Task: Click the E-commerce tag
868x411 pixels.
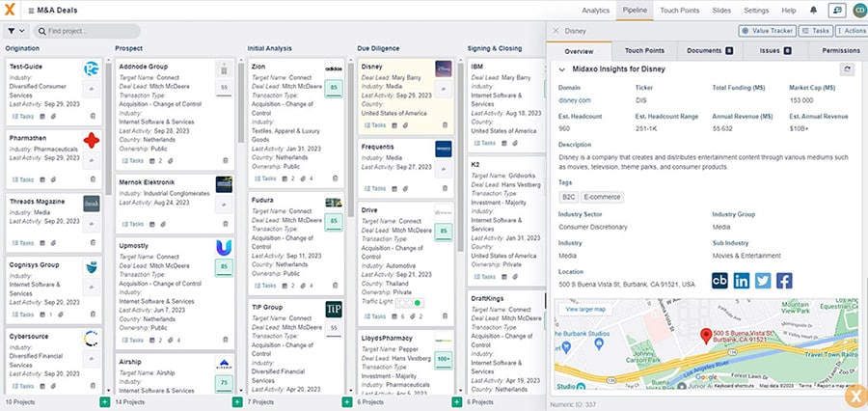Action: point(602,197)
